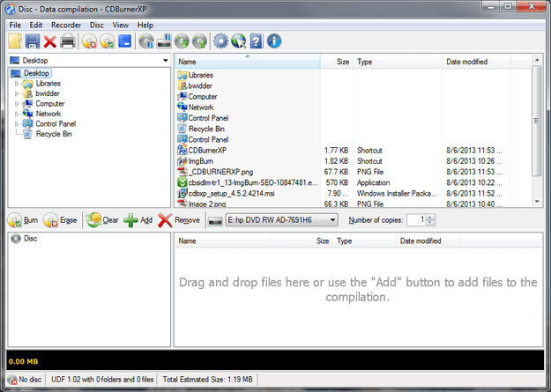Open the Disc menu
The image size is (551, 392).
pyautogui.click(x=97, y=26)
